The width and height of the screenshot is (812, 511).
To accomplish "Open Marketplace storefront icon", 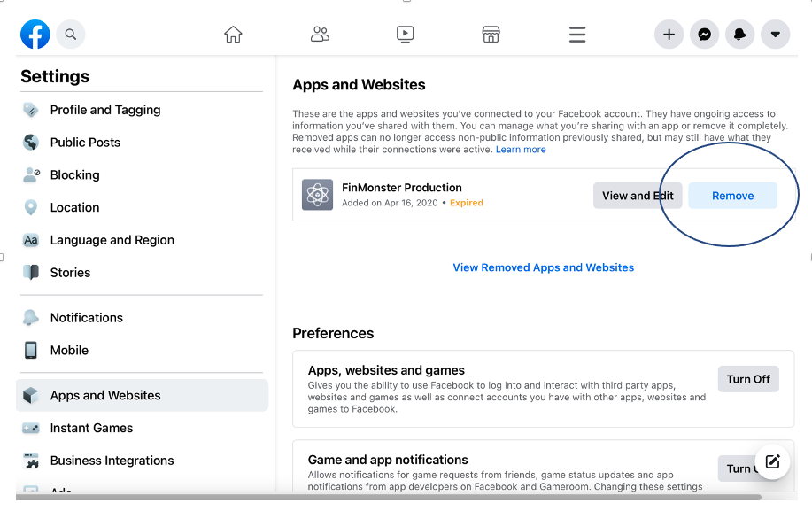I will pyautogui.click(x=491, y=34).
